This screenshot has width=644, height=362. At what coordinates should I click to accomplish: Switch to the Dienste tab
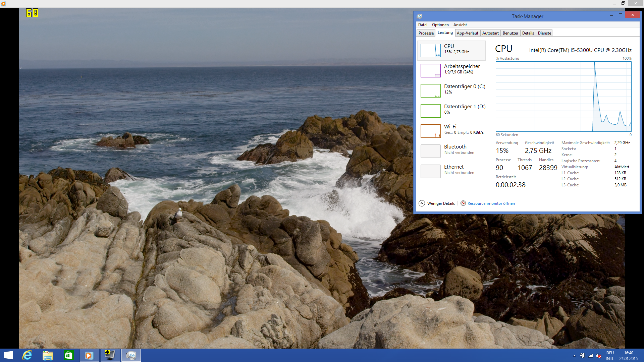(x=544, y=33)
